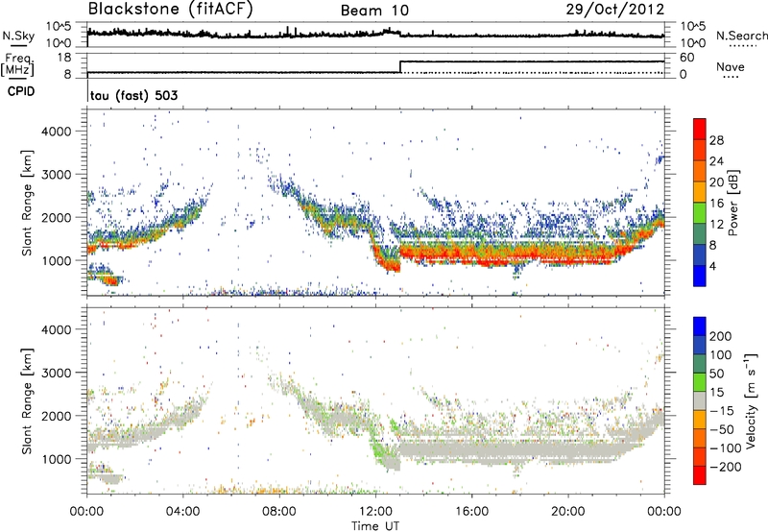
Task: Click the date '29/Oct/2012'
Action: point(615,10)
